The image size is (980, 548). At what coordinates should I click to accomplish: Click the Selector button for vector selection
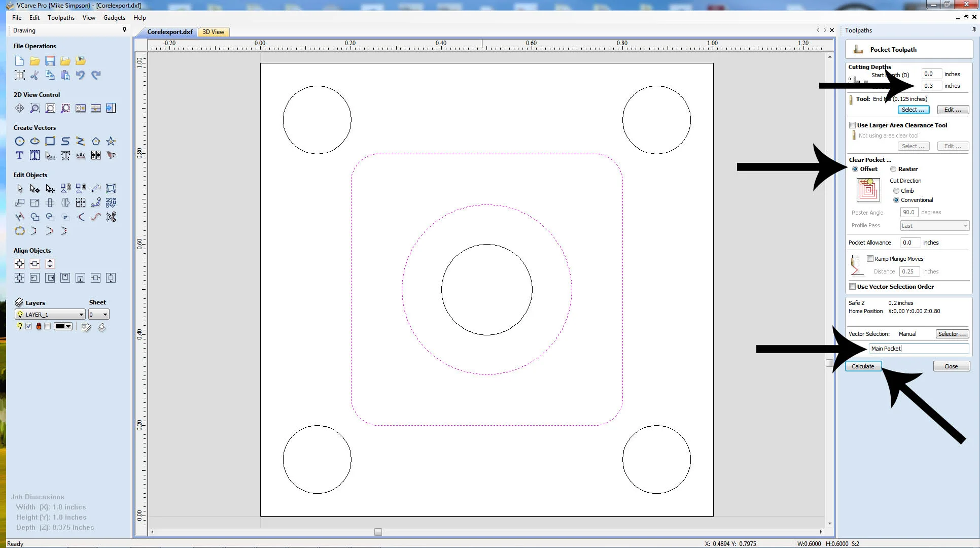(952, 334)
